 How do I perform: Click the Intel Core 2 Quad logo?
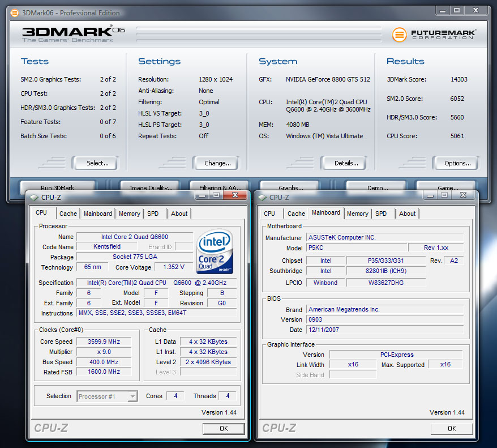[x=215, y=251]
